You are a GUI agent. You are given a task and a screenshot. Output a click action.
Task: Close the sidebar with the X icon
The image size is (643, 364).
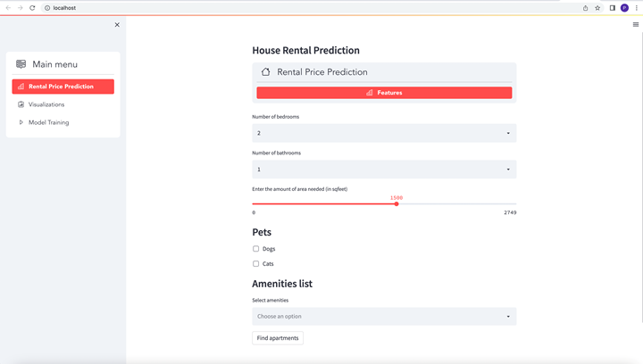click(x=117, y=25)
